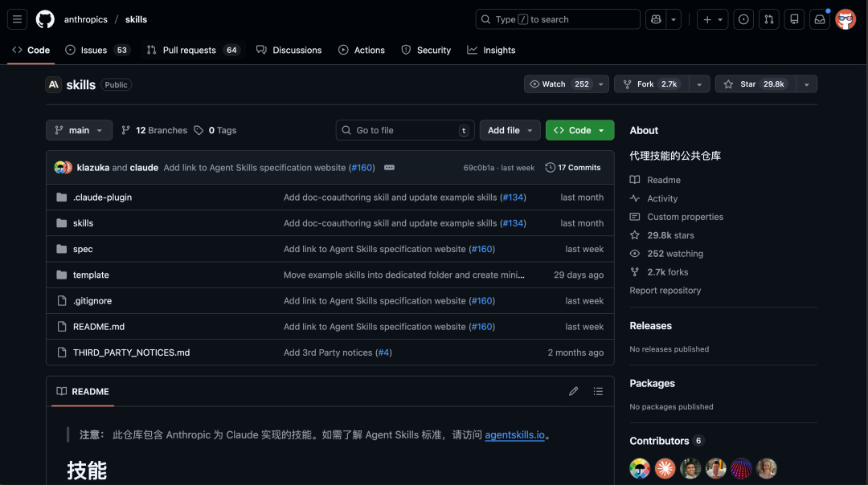Open repositories icon in header
Image resolution: width=868 pixels, height=485 pixels.
coord(794,19)
